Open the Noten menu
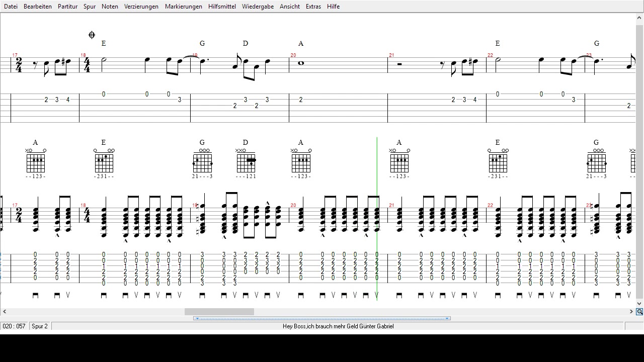 110,7
